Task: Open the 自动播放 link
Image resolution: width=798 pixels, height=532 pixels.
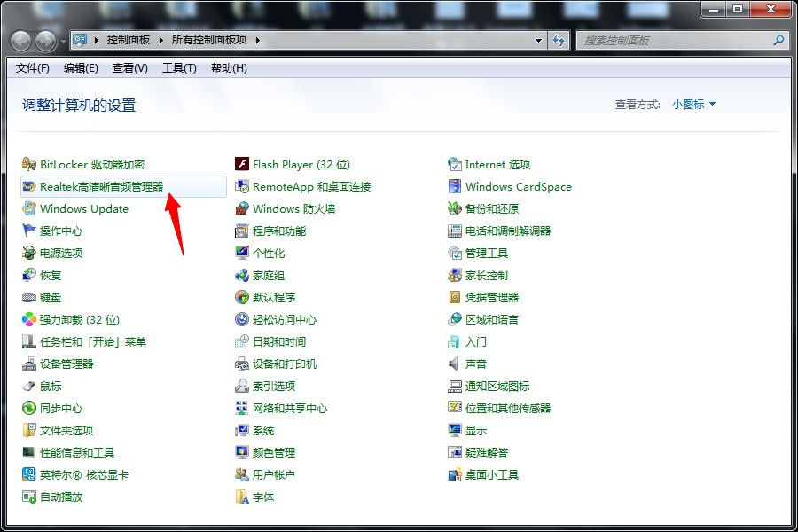Action: click(61, 497)
